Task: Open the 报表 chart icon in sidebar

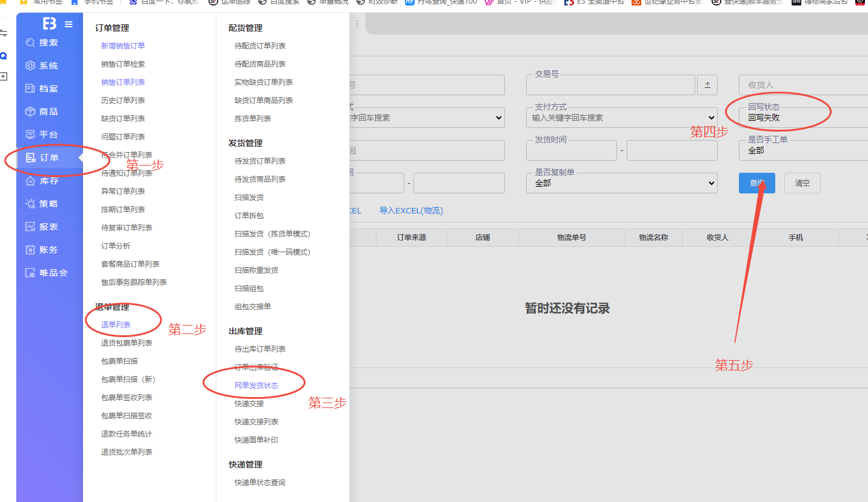Action: pos(30,227)
